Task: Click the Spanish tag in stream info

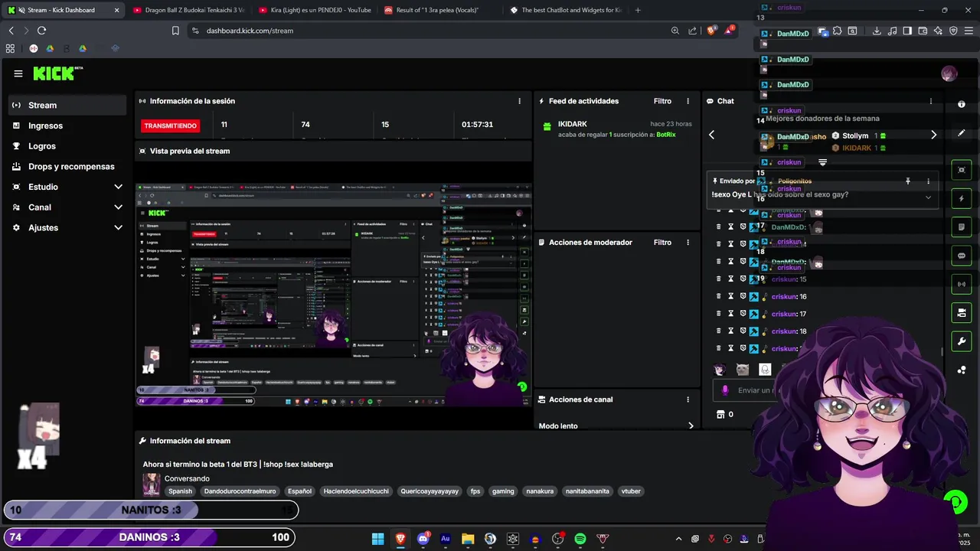Action: click(x=181, y=491)
